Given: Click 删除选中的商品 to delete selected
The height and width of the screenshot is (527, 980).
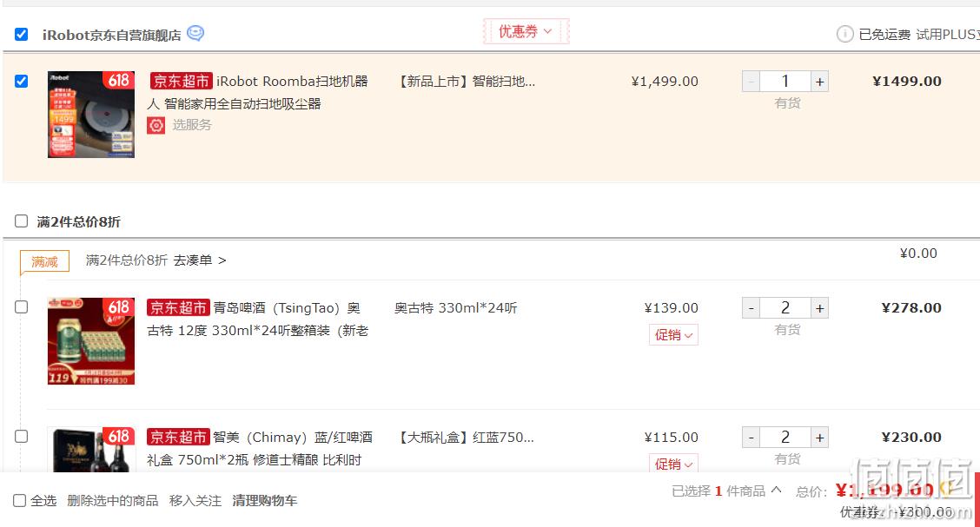Looking at the screenshot, I should [113, 501].
